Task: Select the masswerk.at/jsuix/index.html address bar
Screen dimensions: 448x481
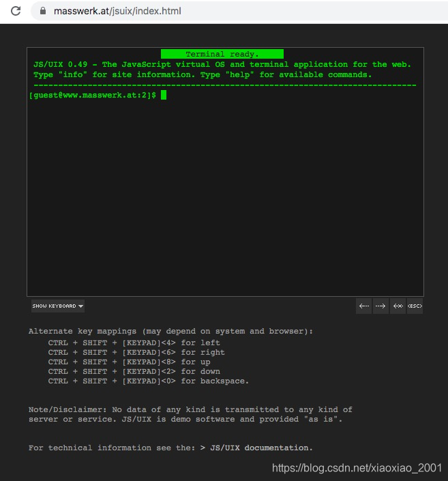Action: coord(239,11)
